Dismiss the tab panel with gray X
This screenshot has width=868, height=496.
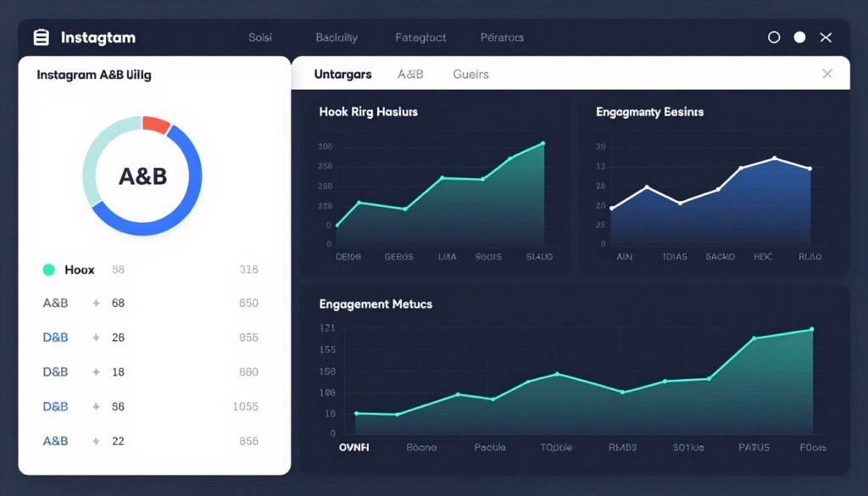(827, 74)
